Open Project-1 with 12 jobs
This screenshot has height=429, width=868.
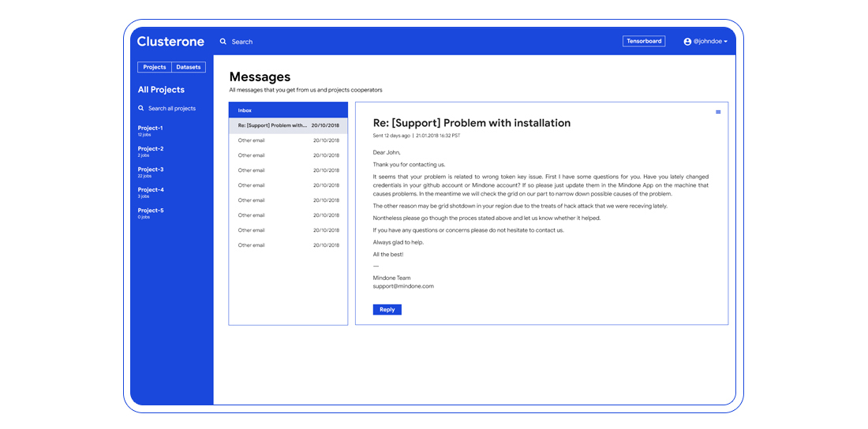pos(151,131)
